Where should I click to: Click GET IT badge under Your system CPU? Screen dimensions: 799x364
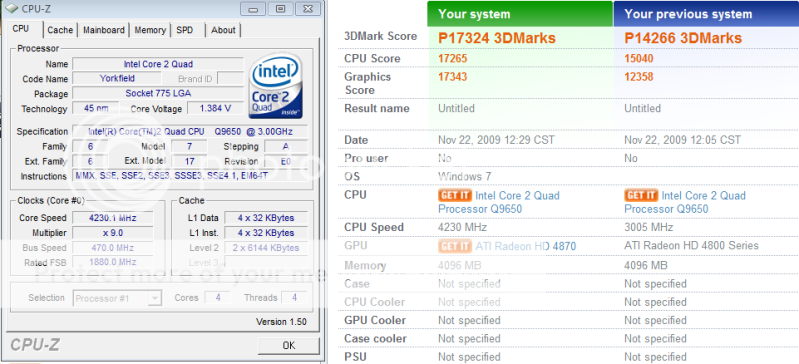pyautogui.click(x=455, y=195)
